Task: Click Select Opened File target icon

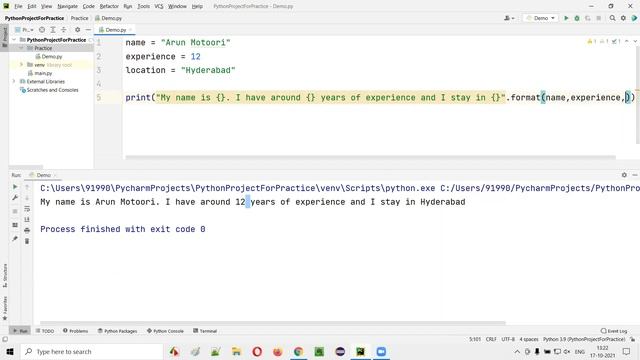Action: pyautogui.click(x=42, y=30)
